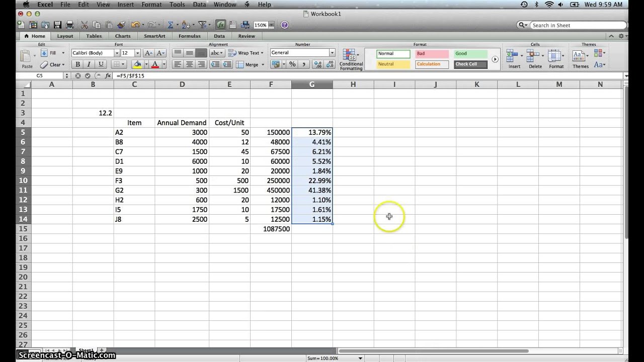Click the Copy icon in toolbar
The height and width of the screenshot is (362, 644).
pos(96,25)
